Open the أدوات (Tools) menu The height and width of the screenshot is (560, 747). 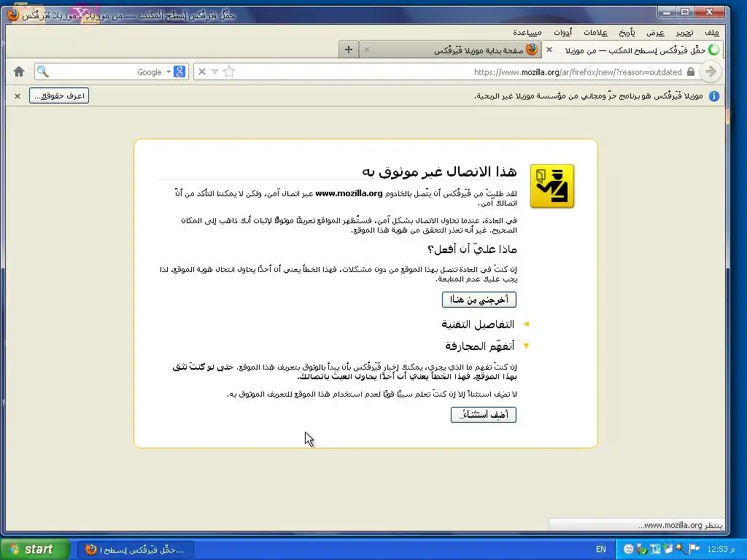(x=562, y=32)
